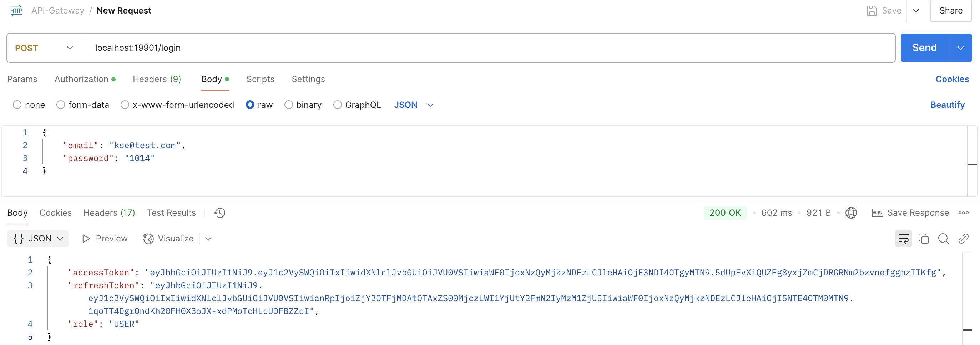Click the Save floppy disk icon
Image resolution: width=980 pixels, height=345 pixels.
point(872,11)
